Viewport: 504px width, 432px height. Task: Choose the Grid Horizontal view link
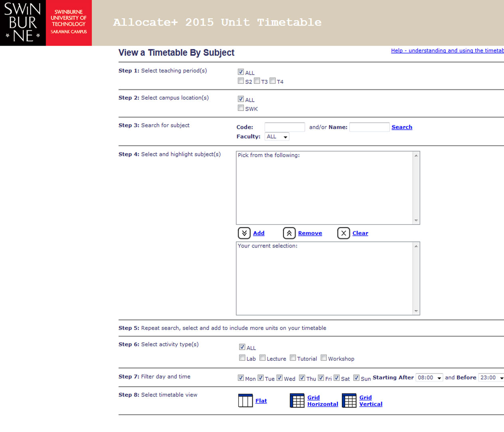(322, 401)
